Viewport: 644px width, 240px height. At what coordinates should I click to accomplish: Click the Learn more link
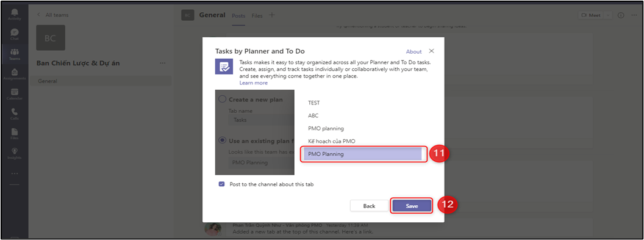(254, 82)
